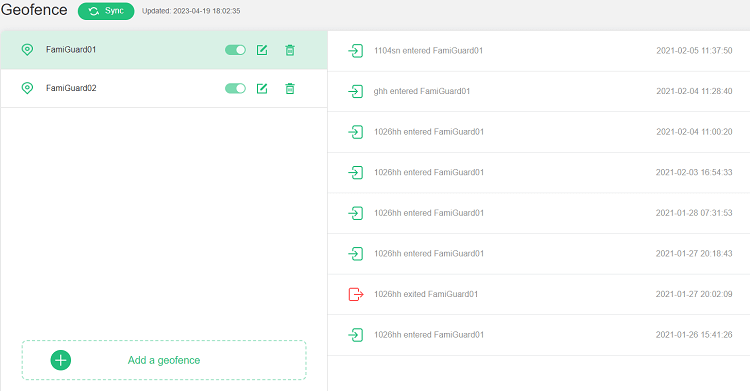Click the location pin icon for FamiGuard01
The height and width of the screenshot is (391, 750).
click(x=27, y=50)
